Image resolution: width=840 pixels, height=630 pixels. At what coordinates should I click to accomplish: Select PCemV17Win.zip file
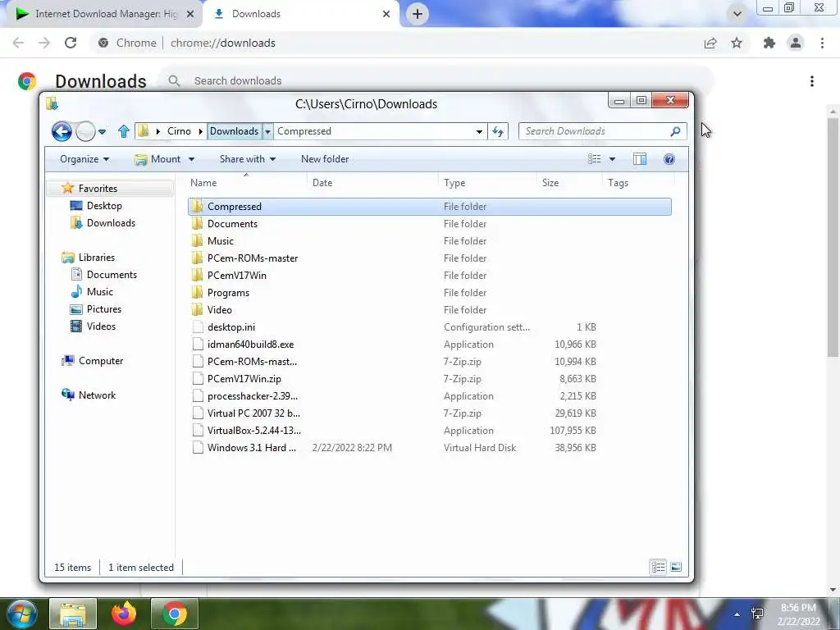(244, 379)
